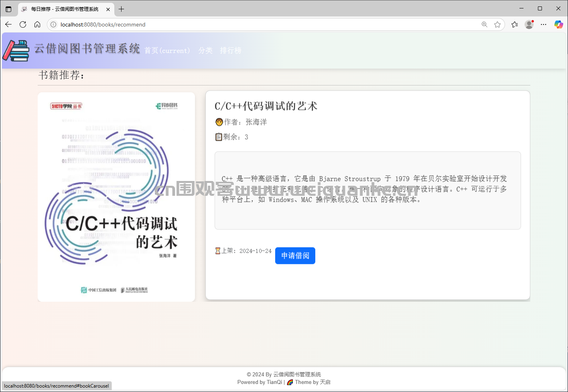Viewport: 568px width, 392px height.
Task: Click the C/C++ book cover image
Action: click(x=116, y=197)
